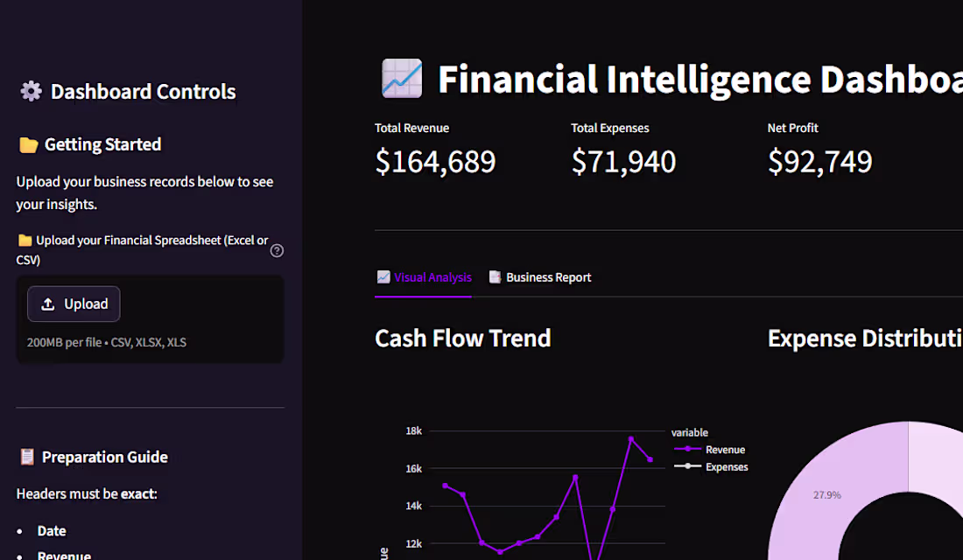Click the Dashboard Controls gear icon
Viewport: 963px width, 560px height.
click(x=31, y=92)
